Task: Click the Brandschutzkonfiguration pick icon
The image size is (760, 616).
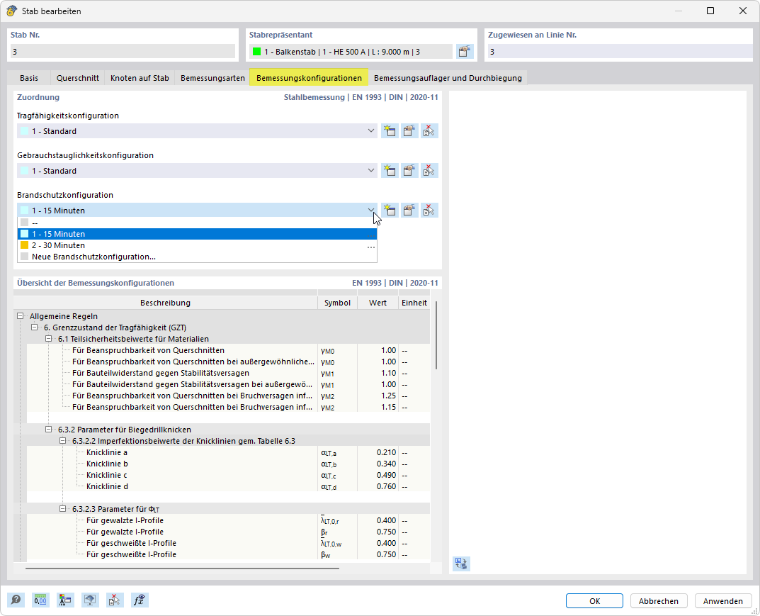Action: pyautogui.click(x=428, y=210)
